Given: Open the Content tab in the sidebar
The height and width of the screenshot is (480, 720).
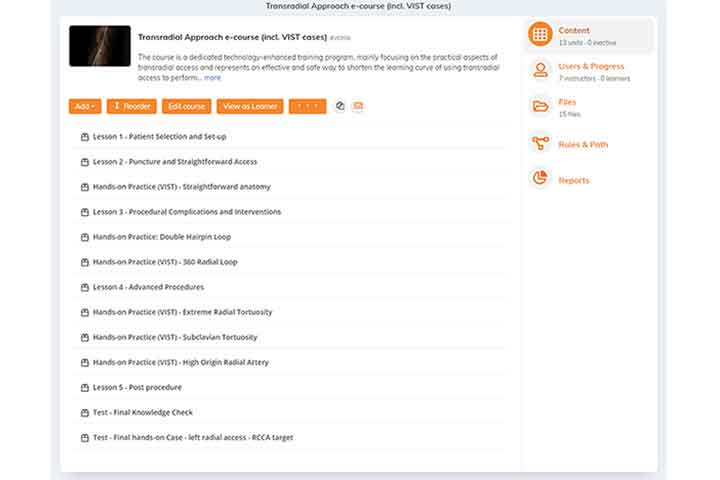Looking at the screenshot, I should tap(589, 35).
